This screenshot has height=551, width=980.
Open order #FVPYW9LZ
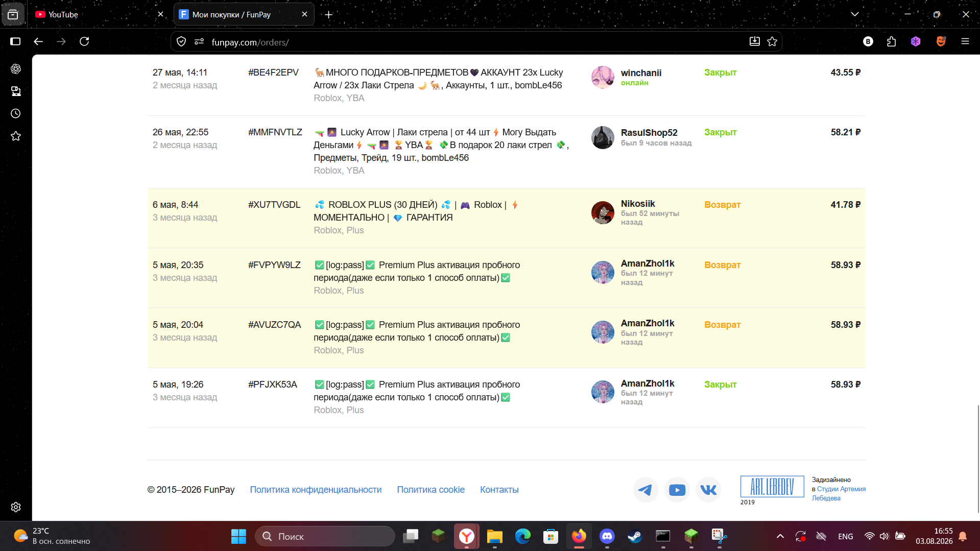(274, 265)
